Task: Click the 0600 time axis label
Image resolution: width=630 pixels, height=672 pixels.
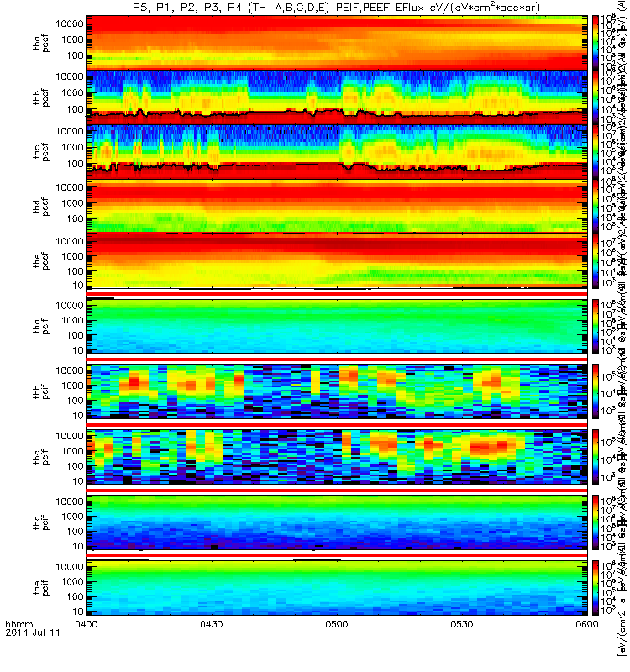Action: (x=586, y=624)
